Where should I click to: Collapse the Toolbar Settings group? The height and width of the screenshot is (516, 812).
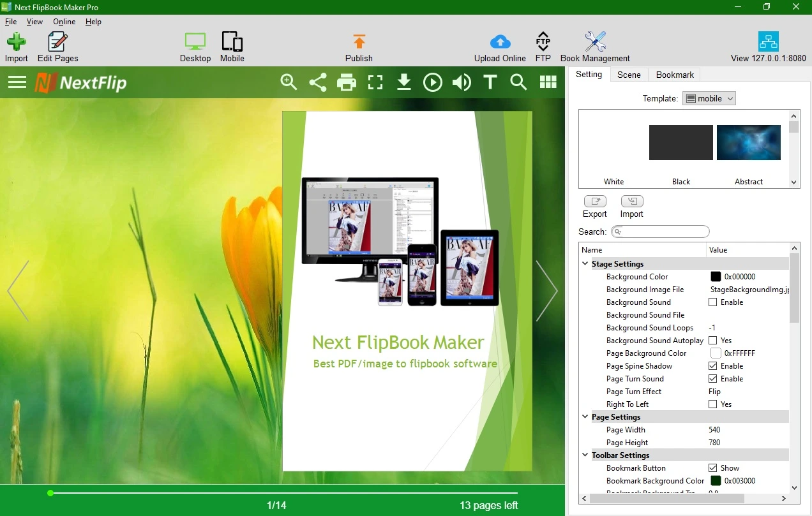click(585, 455)
